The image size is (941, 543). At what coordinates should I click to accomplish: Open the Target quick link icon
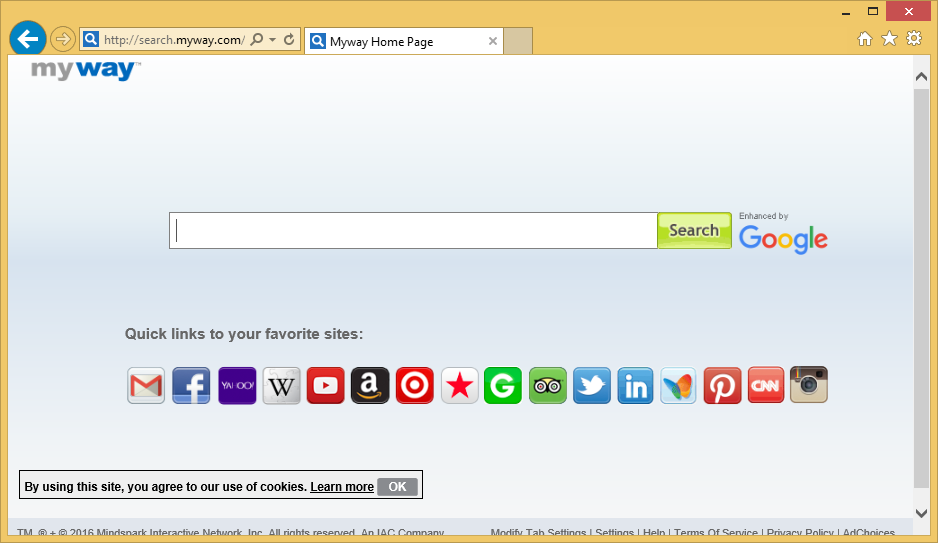point(415,385)
